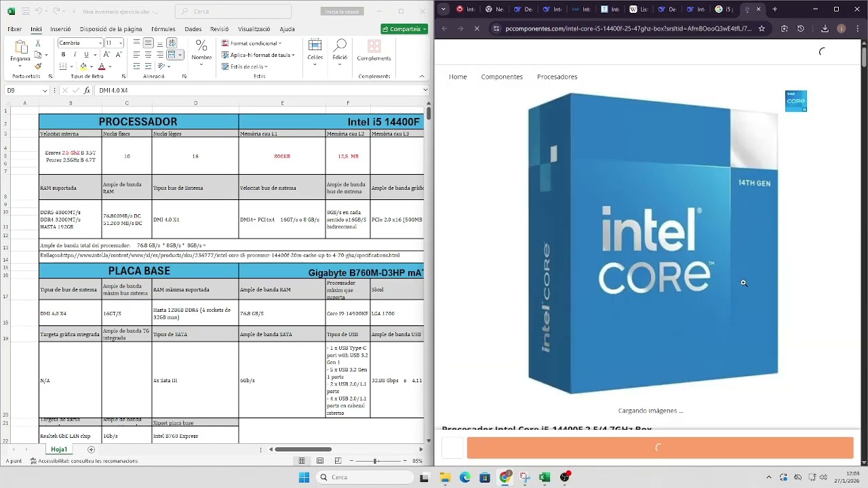
Task: Click the Componentes breadcrumb link
Action: coord(502,77)
